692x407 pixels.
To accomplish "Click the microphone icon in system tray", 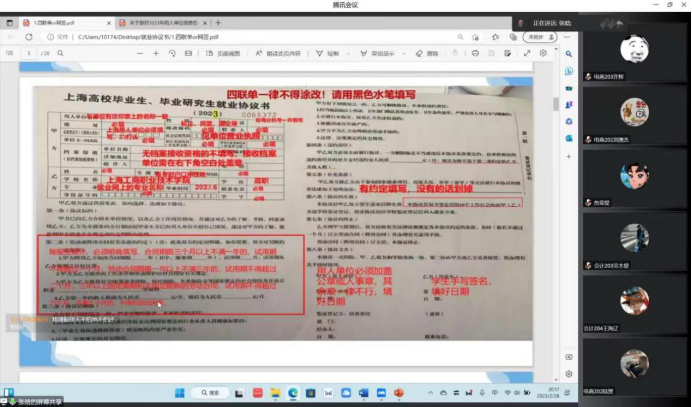I will click(482, 393).
